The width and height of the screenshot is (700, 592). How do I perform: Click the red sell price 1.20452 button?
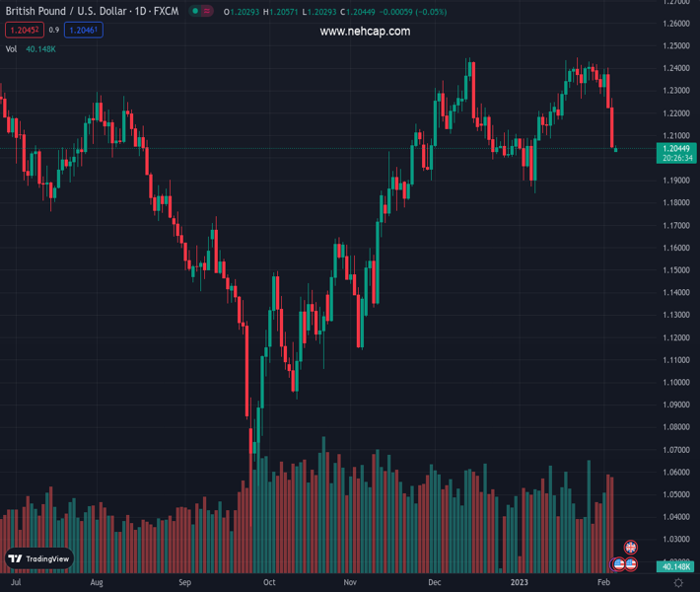24,30
